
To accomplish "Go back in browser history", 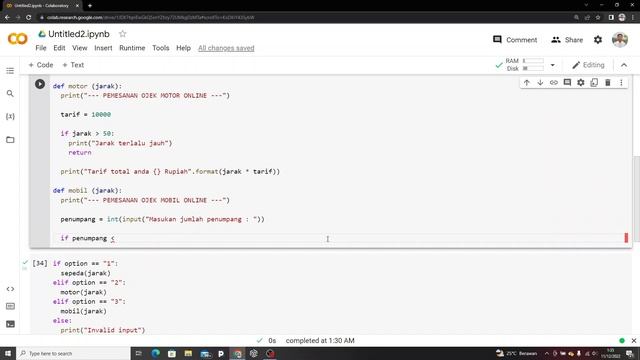I will click(x=7, y=18).
